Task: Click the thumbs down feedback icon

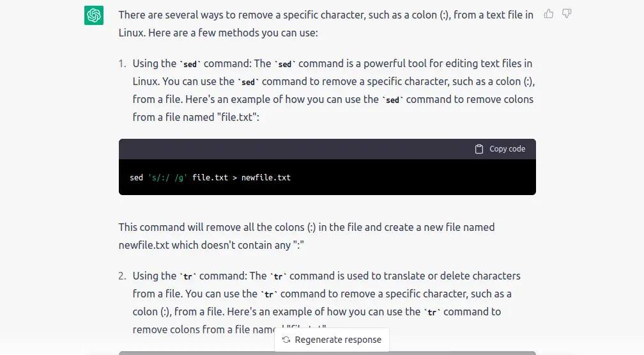Action: click(567, 14)
